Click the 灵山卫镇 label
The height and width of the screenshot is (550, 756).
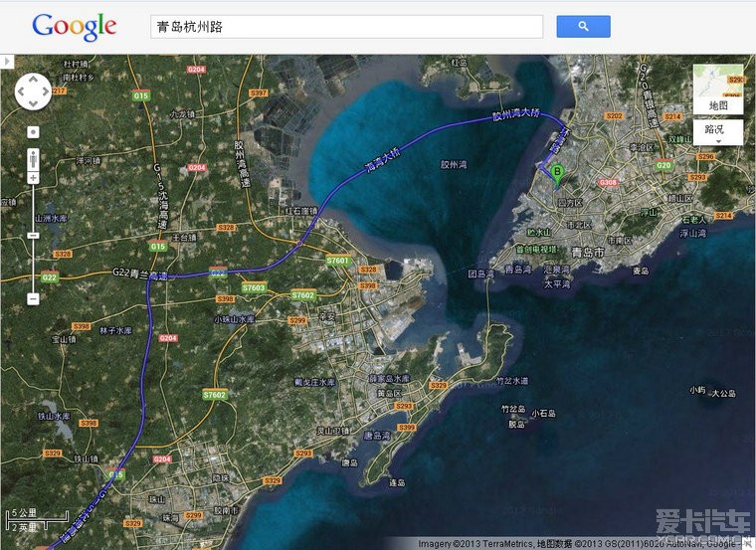click(332, 431)
